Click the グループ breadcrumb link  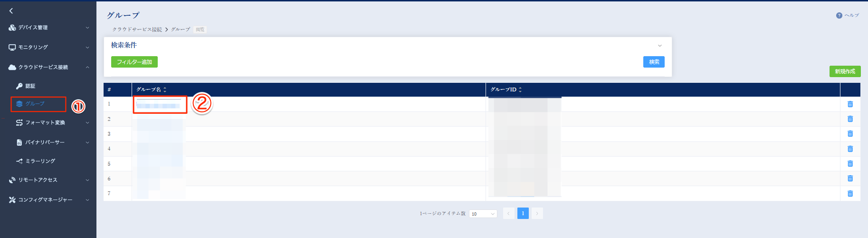coord(181,30)
